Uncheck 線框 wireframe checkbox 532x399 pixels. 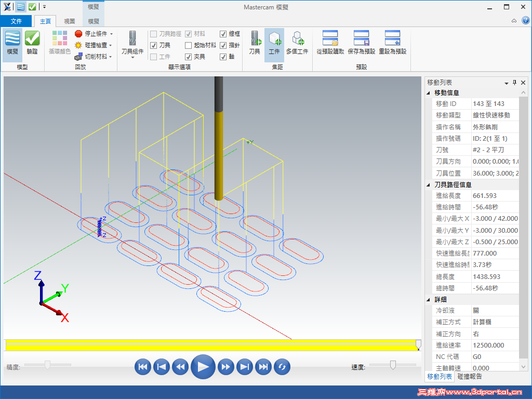(x=223, y=34)
